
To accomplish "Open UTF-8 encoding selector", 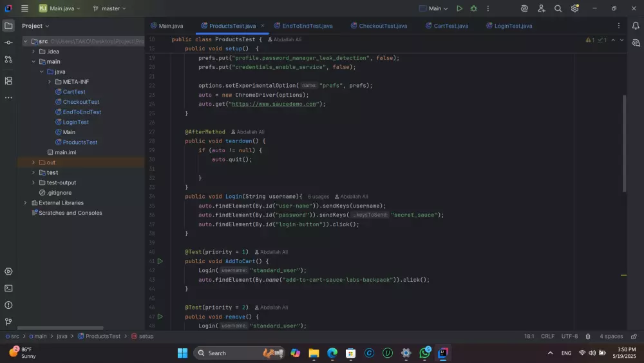I will [569, 337].
